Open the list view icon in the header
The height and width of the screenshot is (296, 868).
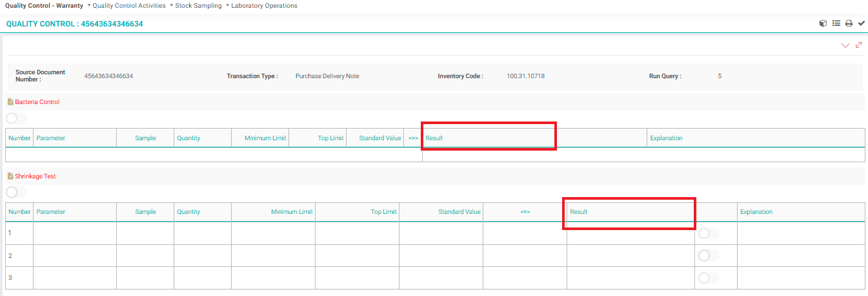[x=836, y=23]
